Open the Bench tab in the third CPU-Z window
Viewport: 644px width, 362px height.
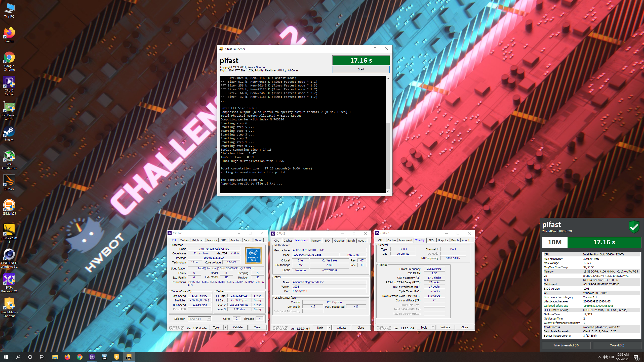pos(455,240)
